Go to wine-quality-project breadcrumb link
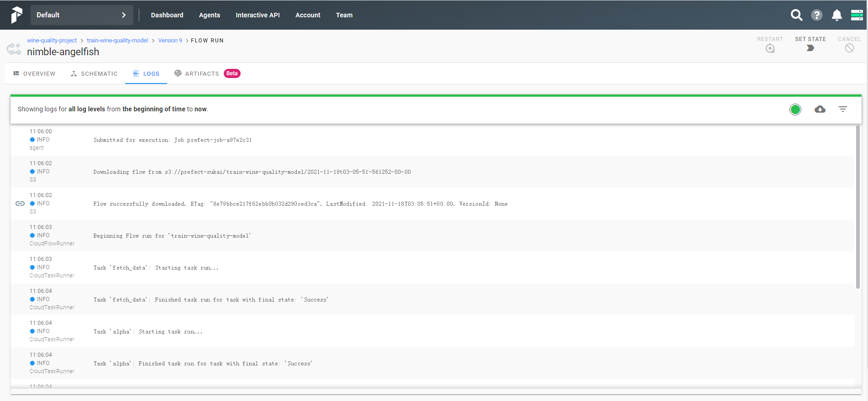868x401 pixels. tap(52, 41)
